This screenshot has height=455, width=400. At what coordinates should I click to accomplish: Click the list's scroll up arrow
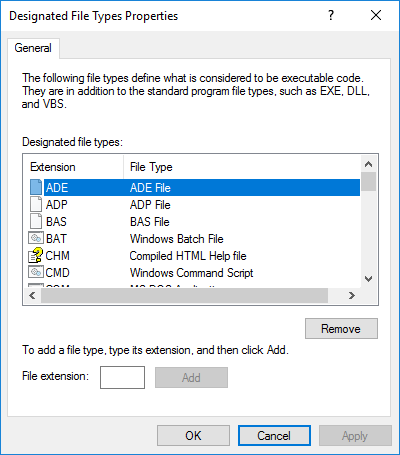pyautogui.click(x=368, y=164)
